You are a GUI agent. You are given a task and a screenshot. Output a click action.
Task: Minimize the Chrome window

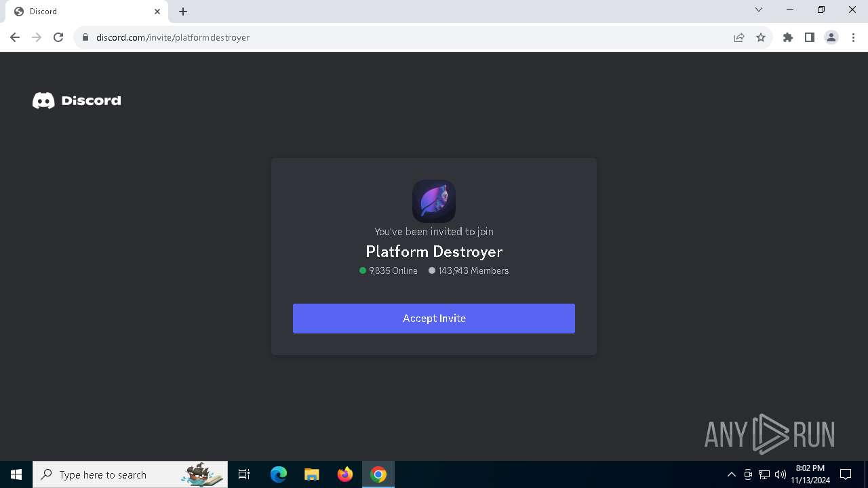click(x=790, y=10)
